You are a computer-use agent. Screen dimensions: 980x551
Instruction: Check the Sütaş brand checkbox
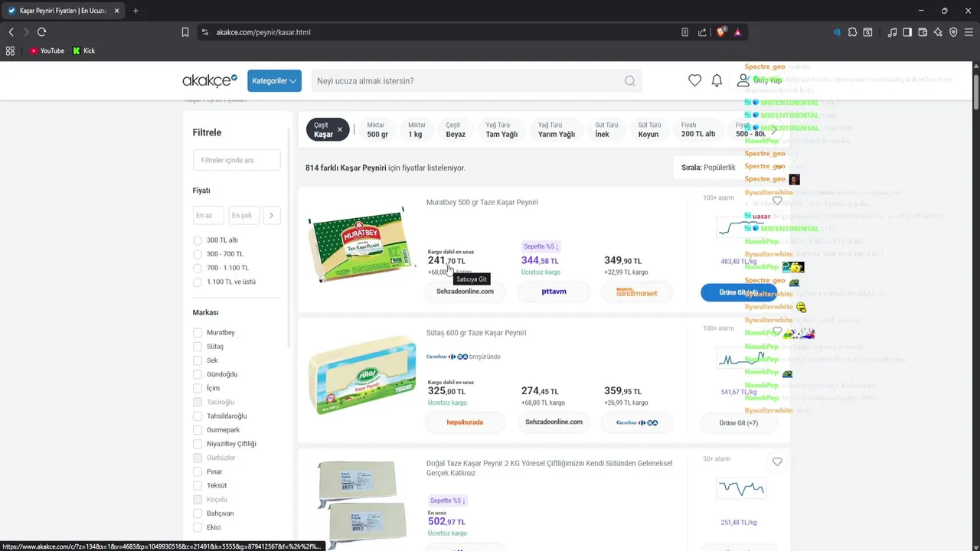[x=198, y=347]
